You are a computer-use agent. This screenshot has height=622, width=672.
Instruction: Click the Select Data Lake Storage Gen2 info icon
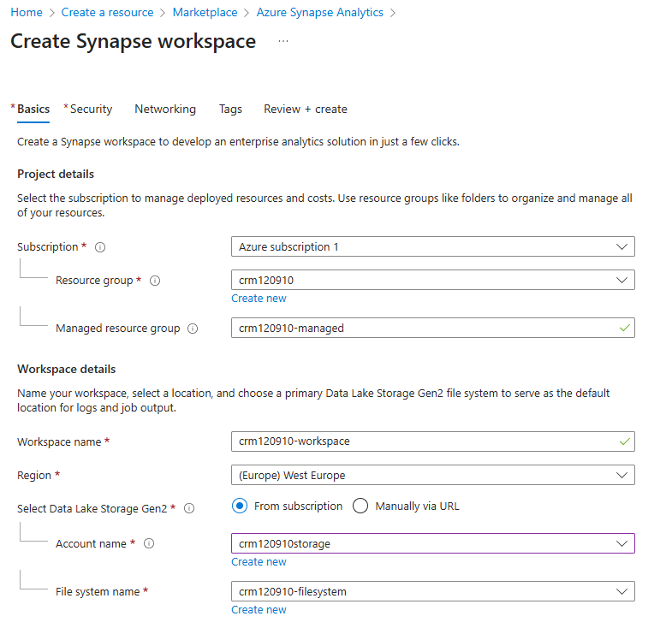click(189, 508)
